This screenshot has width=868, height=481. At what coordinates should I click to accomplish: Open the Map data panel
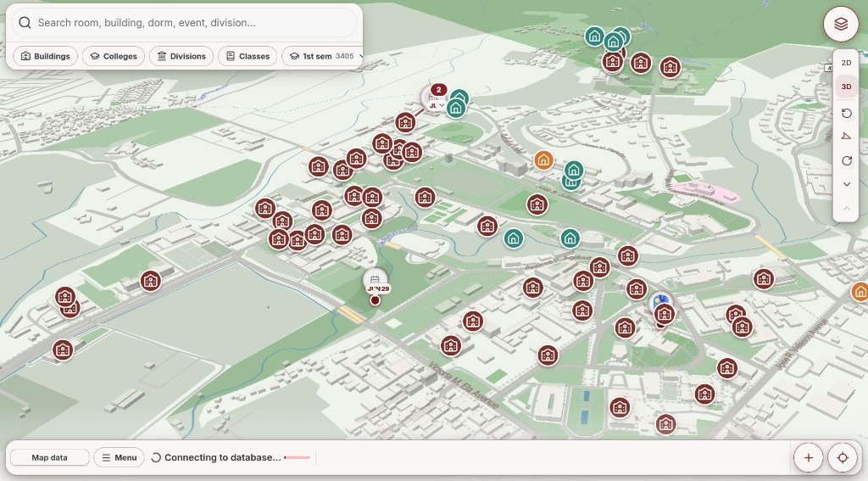click(x=49, y=458)
